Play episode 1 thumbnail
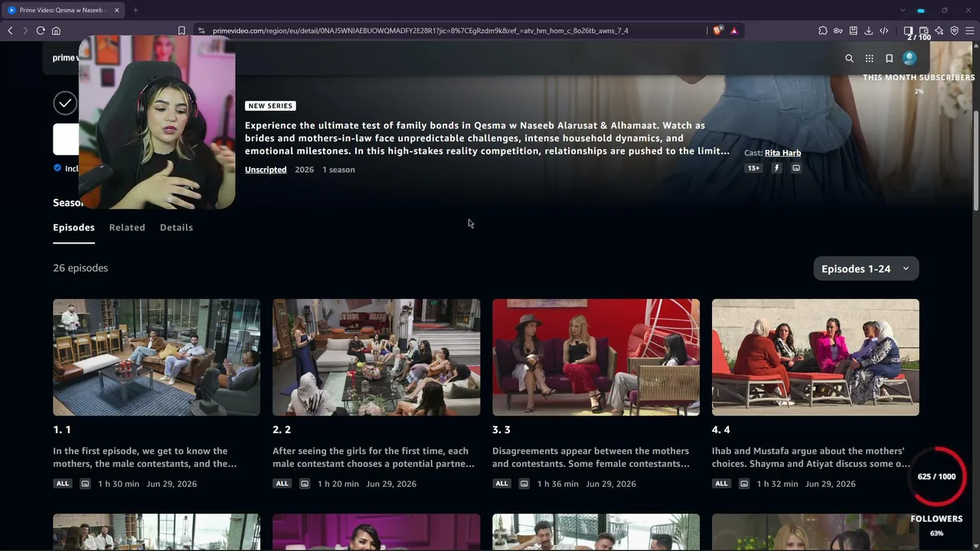 coord(156,357)
